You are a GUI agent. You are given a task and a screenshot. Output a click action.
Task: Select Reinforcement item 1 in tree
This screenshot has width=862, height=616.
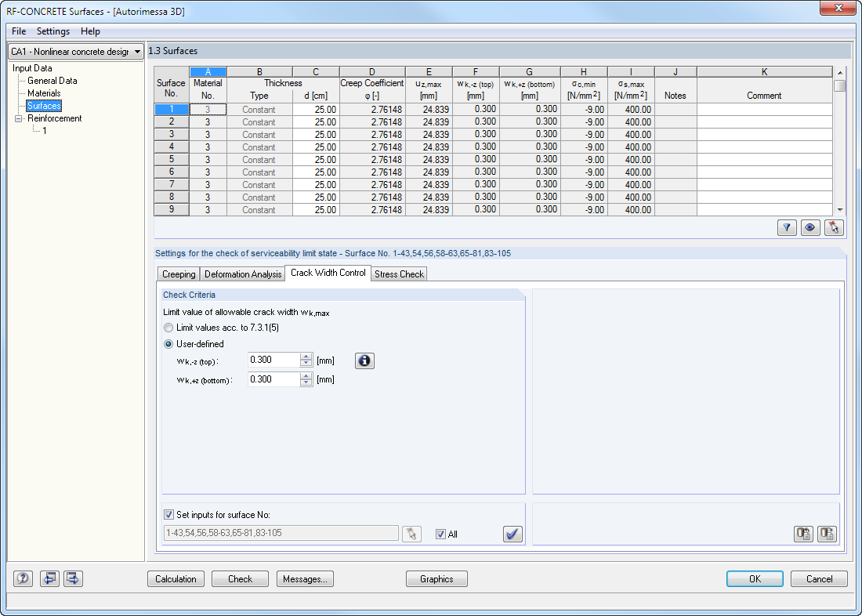[x=45, y=131]
